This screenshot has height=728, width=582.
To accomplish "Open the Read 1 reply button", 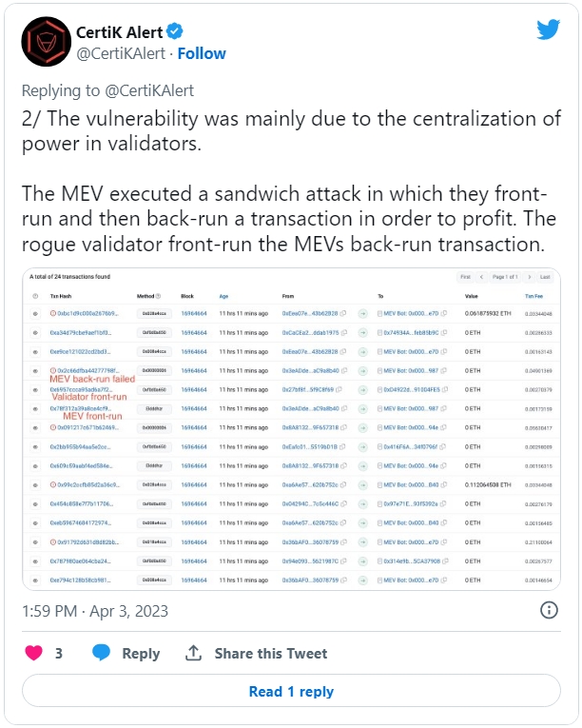I will (291, 691).
